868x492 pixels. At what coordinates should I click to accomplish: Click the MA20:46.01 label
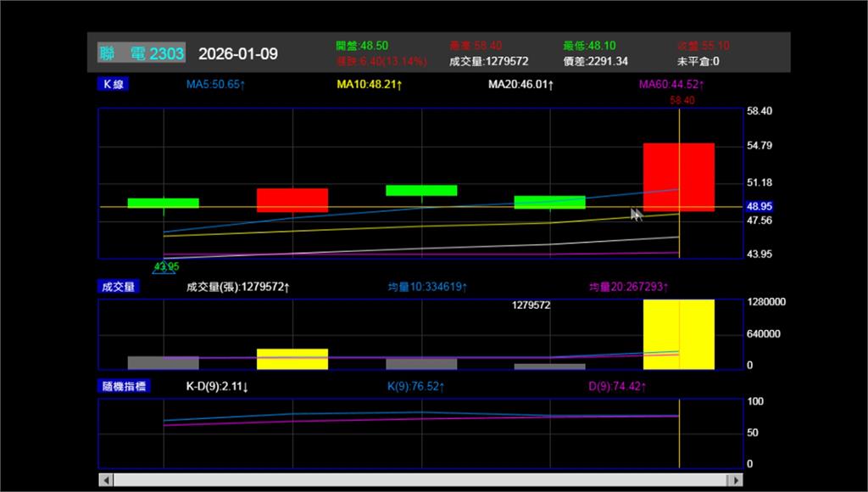tap(520, 85)
